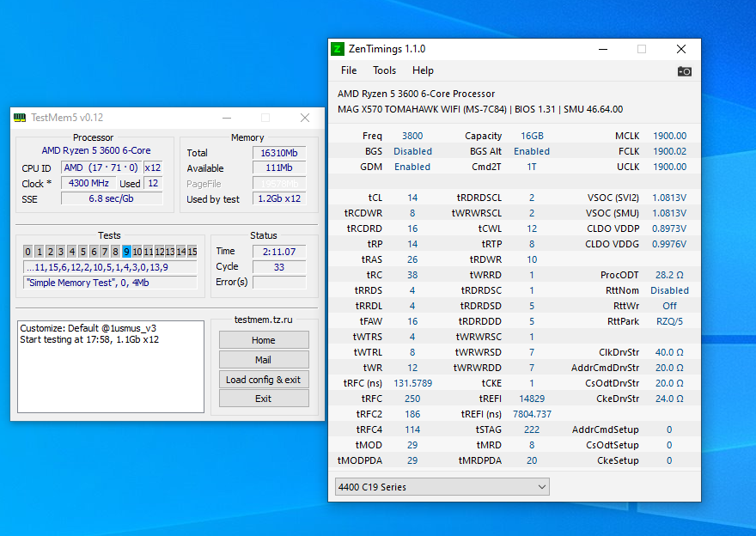Click tRCDRD value 16

click(x=412, y=228)
